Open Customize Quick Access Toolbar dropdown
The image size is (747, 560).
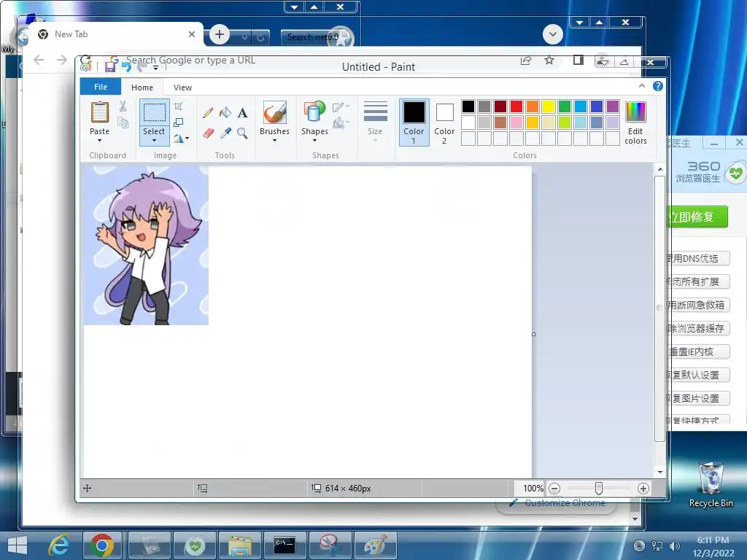[156, 68]
